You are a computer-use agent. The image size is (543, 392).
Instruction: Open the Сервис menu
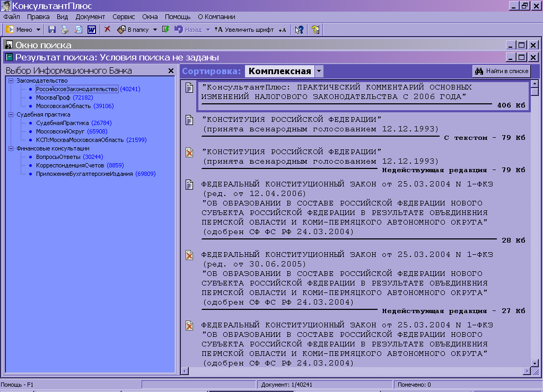[124, 17]
